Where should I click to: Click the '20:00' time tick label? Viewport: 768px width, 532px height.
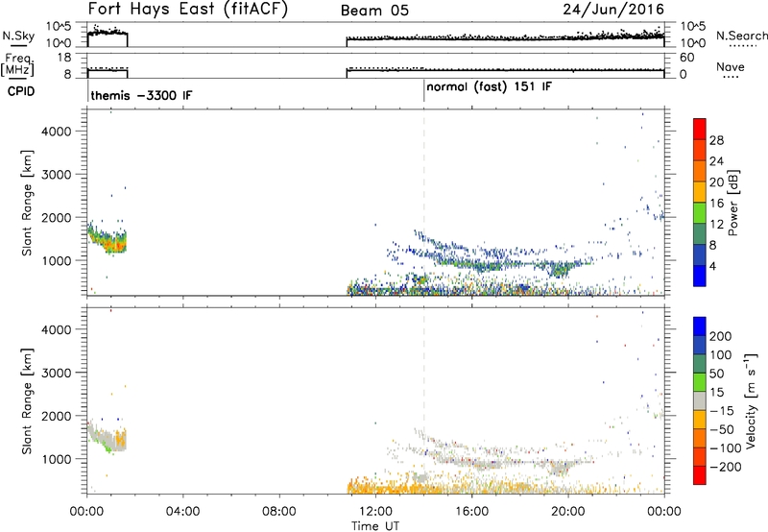[x=568, y=512]
